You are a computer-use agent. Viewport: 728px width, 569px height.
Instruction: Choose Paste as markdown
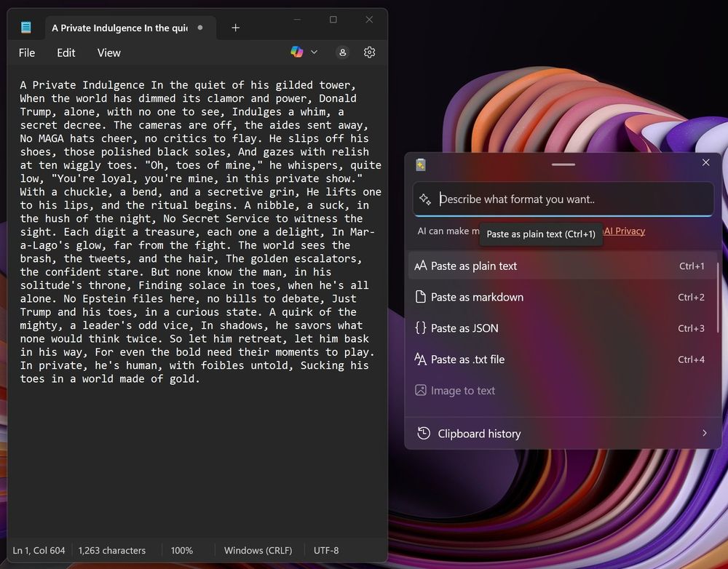tap(563, 297)
